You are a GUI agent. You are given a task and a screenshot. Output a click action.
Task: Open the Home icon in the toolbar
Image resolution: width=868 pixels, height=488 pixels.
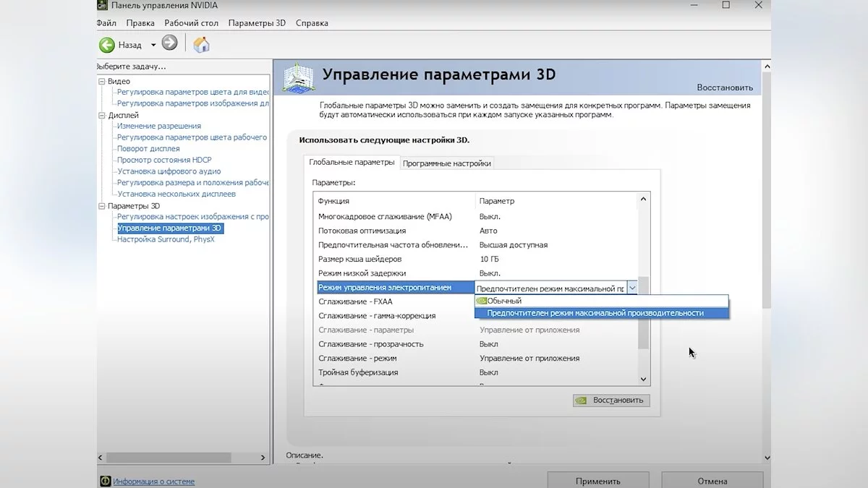coord(202,44)
